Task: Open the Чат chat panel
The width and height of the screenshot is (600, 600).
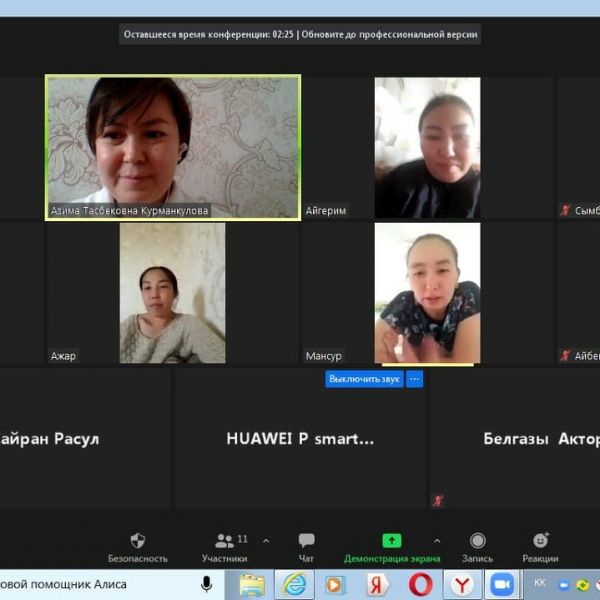Action: 306,541
